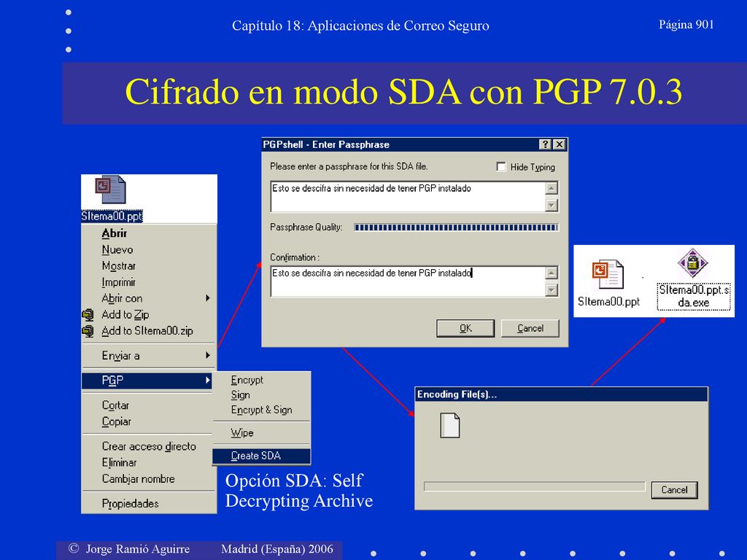Image resolution: width=747 pixels, height=560 pixels.
Task: Click the SItema00.ppt label in the result folder
Action: click(608, 301)
